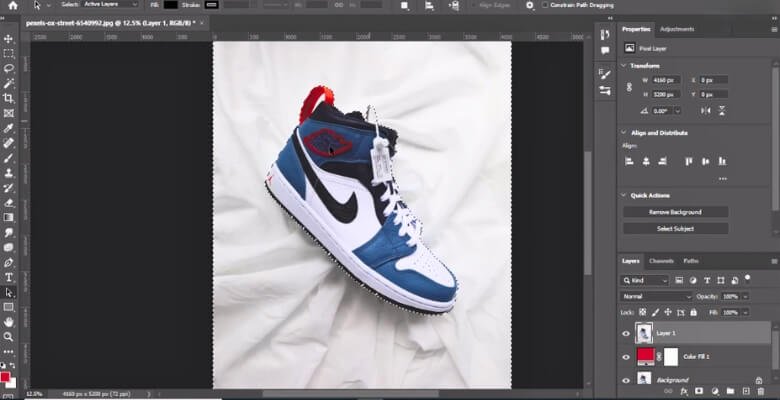This screenshot has width=780, height=400.
Task: Select the Lasso tool
Action: pos(8,69)
